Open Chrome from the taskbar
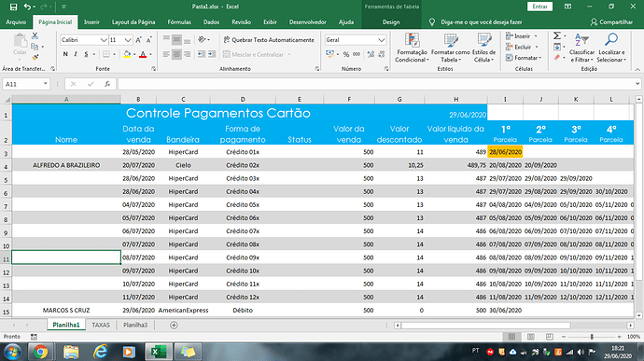 (x=40, y=352)
